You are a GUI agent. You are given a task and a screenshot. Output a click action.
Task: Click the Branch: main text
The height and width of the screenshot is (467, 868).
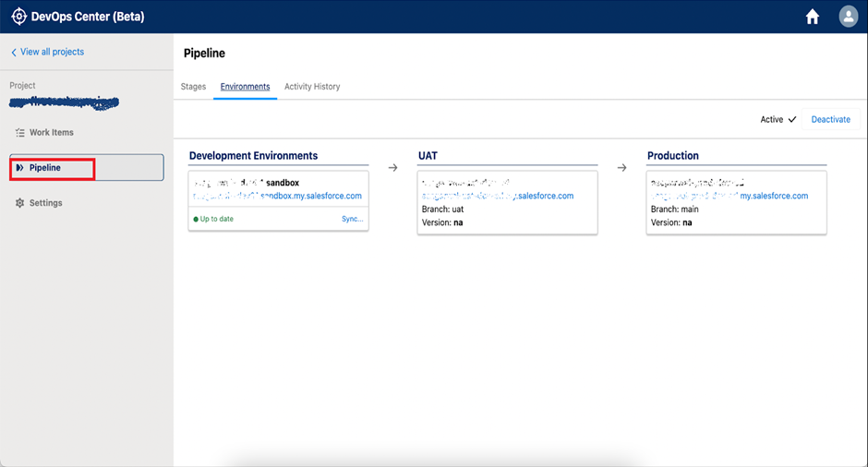click(675, 210)
